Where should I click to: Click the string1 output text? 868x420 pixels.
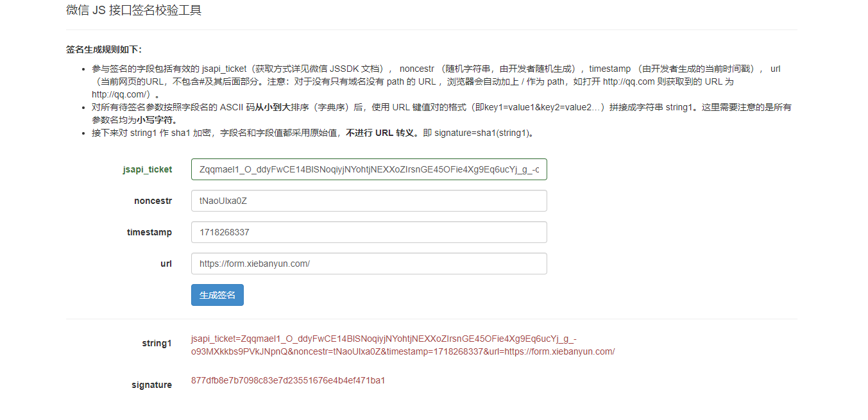[x=403, y=345]
